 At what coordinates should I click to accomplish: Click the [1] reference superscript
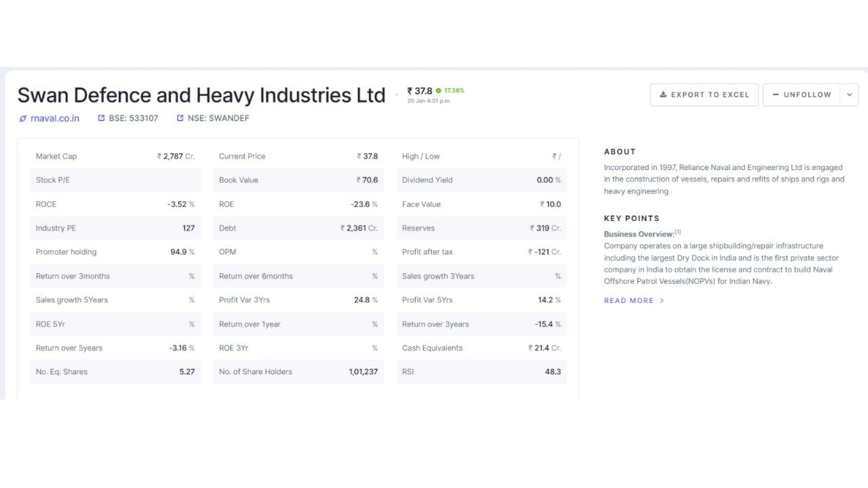point(678,232)
